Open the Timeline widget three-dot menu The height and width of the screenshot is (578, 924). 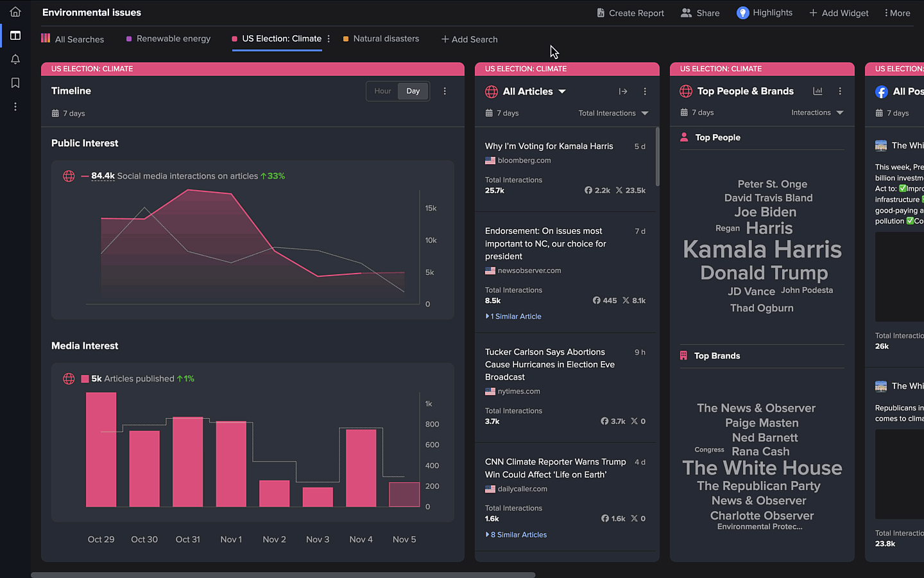[445, 91]
